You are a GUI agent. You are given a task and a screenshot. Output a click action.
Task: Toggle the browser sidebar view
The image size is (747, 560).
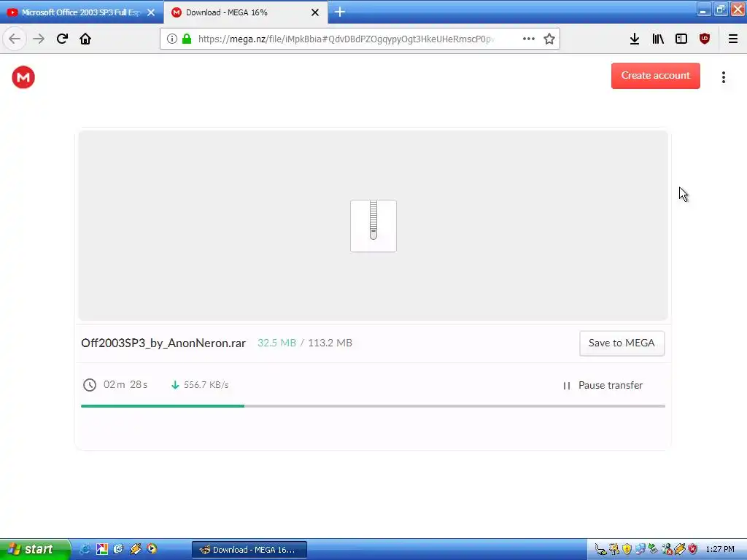pos(681,39)
